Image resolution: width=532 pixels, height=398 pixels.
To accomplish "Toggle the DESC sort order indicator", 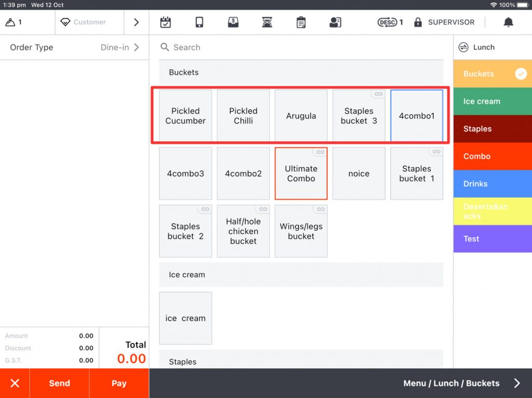I will coord(390,22).
